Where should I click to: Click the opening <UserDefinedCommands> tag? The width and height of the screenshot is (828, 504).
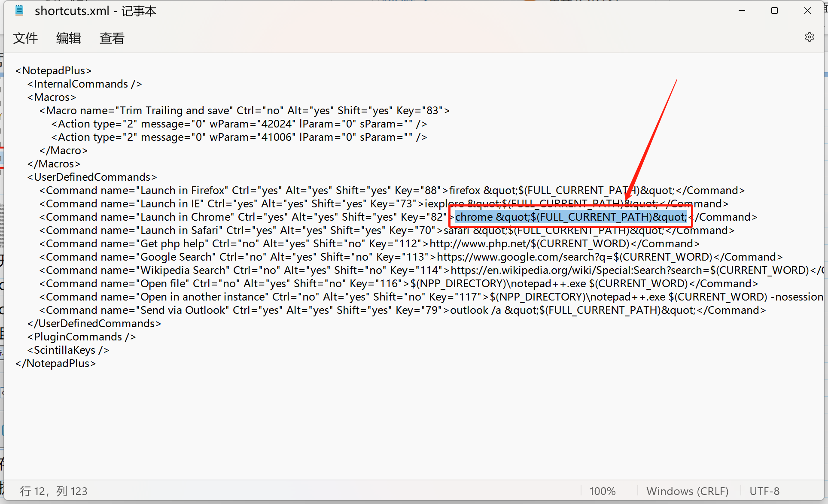coord(92,177)
